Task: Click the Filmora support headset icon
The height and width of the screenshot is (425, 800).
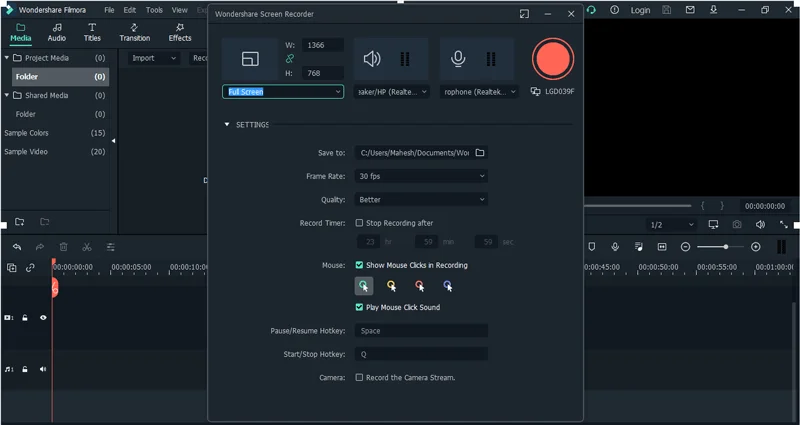Action: coord(591,10)
